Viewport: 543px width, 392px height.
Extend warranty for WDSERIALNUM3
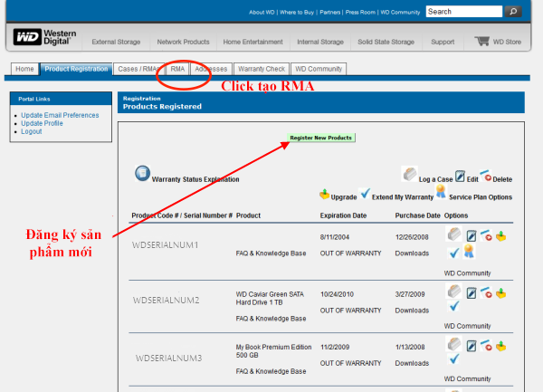[x=453, y=359]
